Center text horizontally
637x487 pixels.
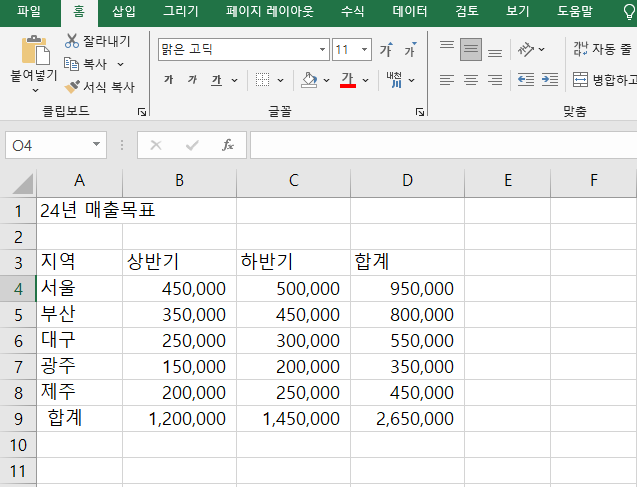pos(471,80)
